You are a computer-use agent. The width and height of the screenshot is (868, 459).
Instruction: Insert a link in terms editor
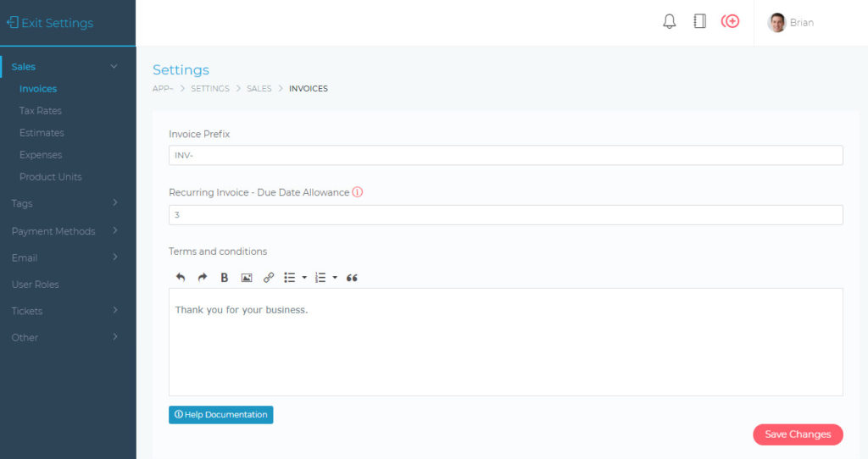tap(269, 278)
